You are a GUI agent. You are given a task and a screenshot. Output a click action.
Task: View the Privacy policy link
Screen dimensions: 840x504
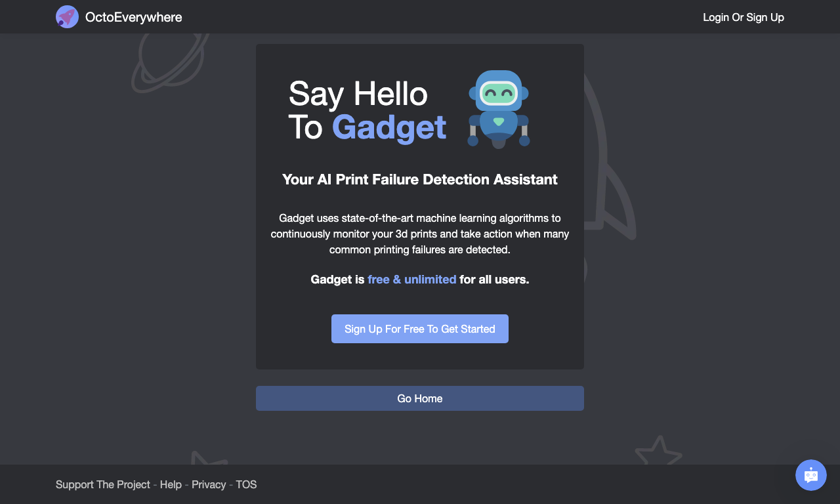(x=209, y=484)
